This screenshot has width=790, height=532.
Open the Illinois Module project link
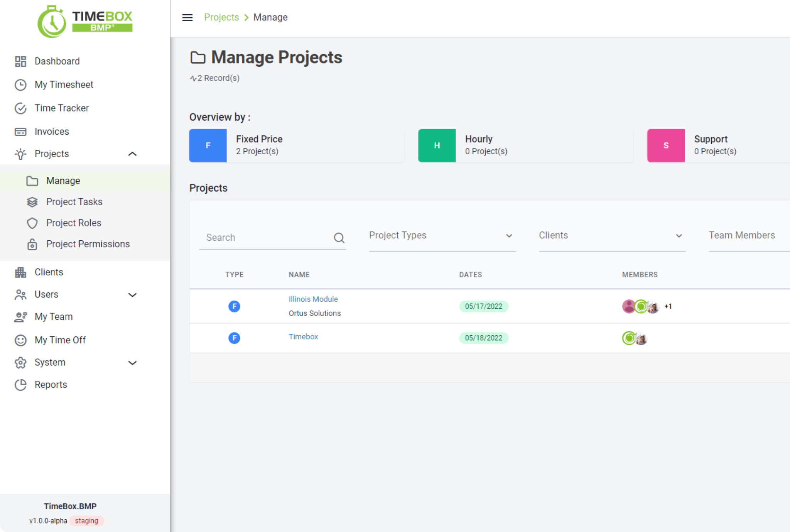coord(313,299)
